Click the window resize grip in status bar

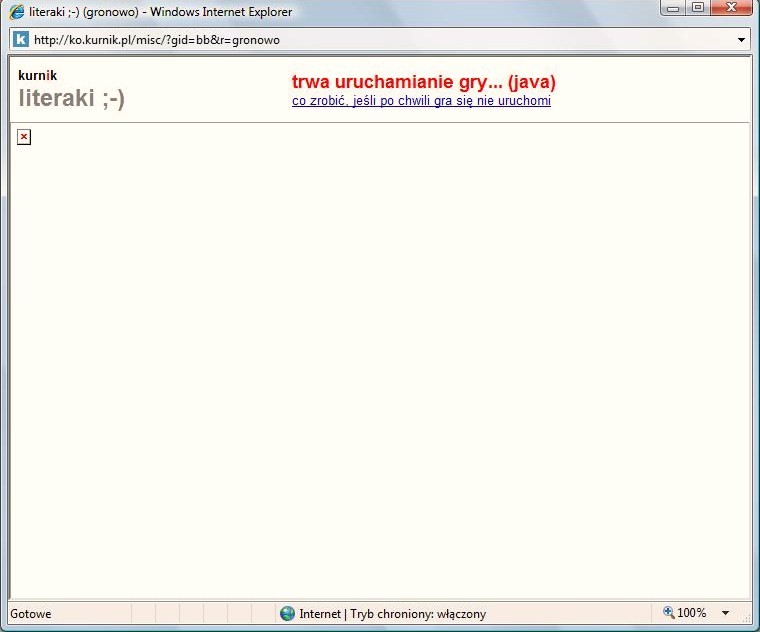click(x=746, y=617)
